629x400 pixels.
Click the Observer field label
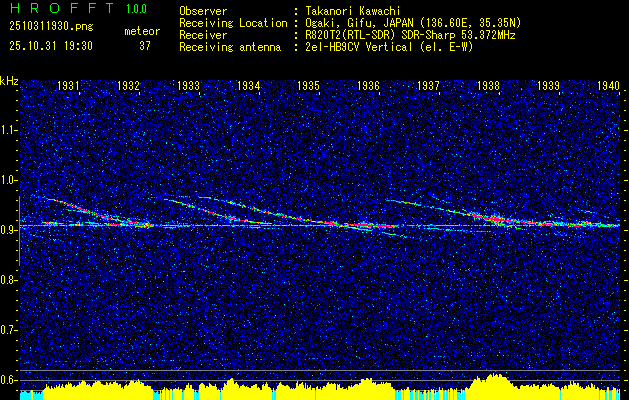203,11
